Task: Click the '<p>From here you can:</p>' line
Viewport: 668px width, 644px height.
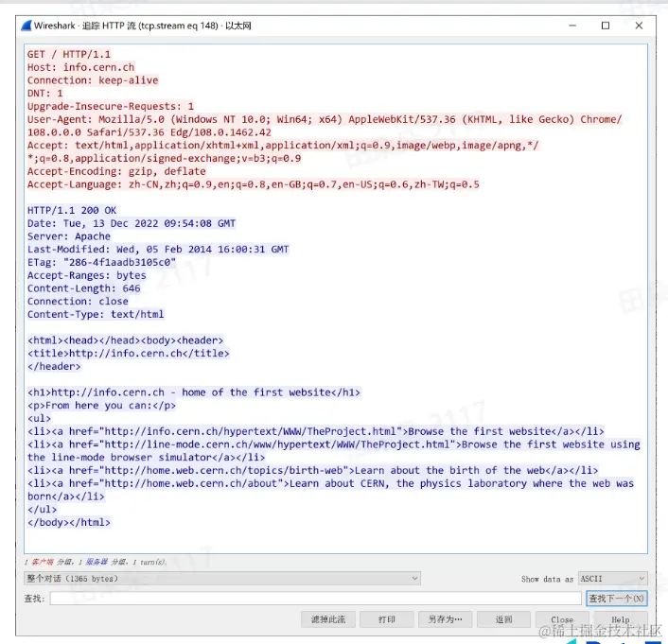Action: coord(102,405)
